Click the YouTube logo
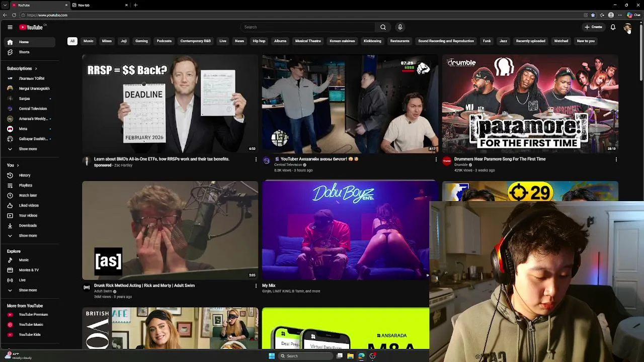 (31, 27)
